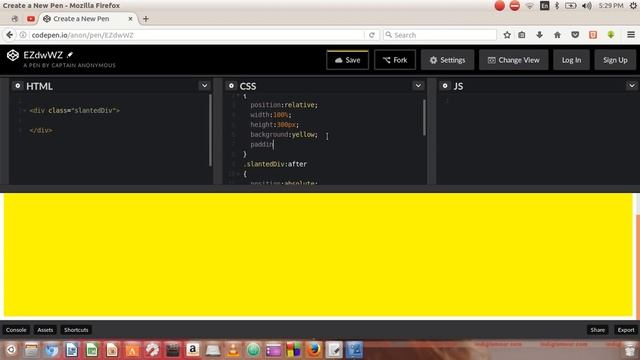The image size is (640, 360).
Task: Click the 'background:yellow;' line in CSS
Action: click(284, 134)
